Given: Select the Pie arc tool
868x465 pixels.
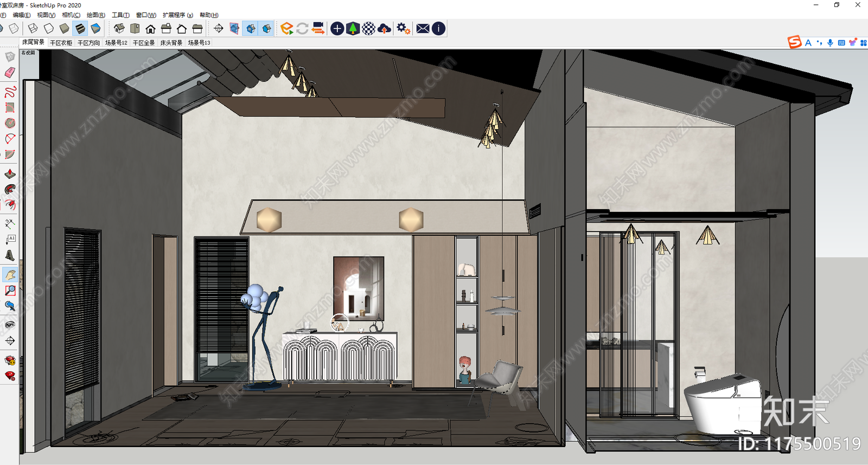Looking at the screenshot, I should point(10,154).
